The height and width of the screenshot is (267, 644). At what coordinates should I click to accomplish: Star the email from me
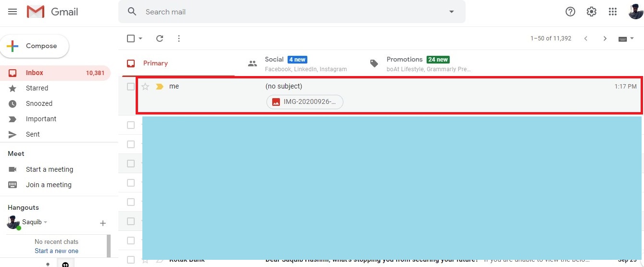[145, 87]
